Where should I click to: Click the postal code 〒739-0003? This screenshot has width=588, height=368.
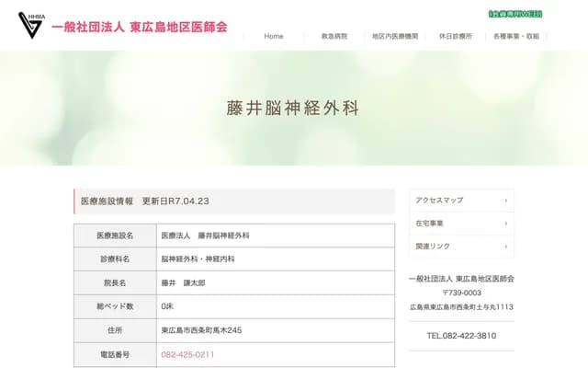coord(461,293)
